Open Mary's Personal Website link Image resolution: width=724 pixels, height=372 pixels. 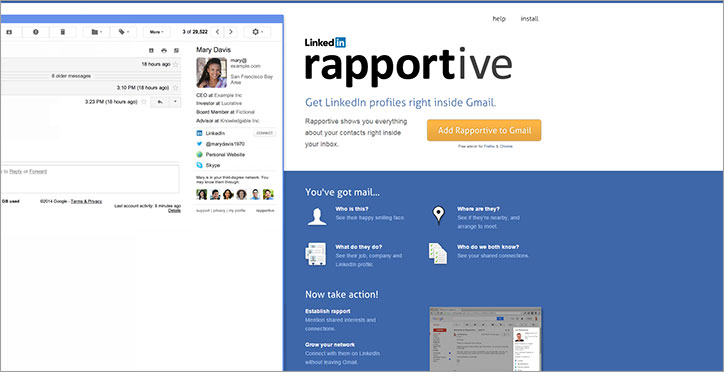225,155
